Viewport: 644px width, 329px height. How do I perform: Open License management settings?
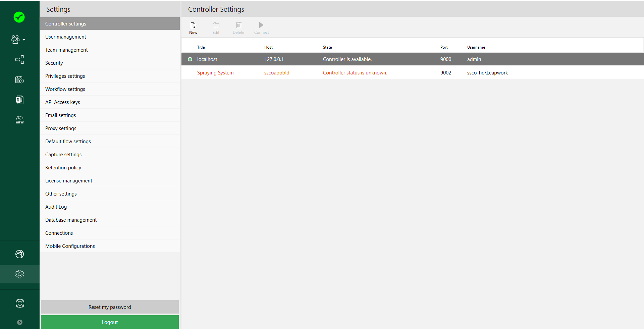(69, 181)
